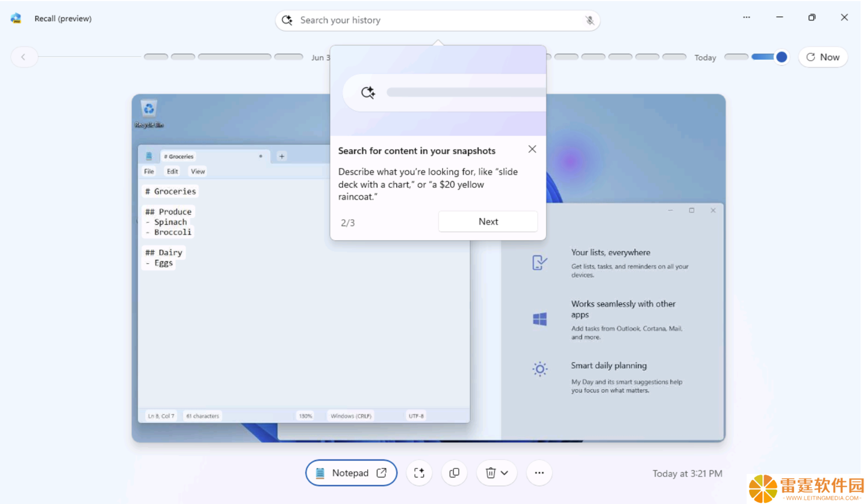Image resolution: width=867 pixels, height=504 pixels.
Task: Click the '- Eggs' line in the note
Action: (x=159, y=263)
